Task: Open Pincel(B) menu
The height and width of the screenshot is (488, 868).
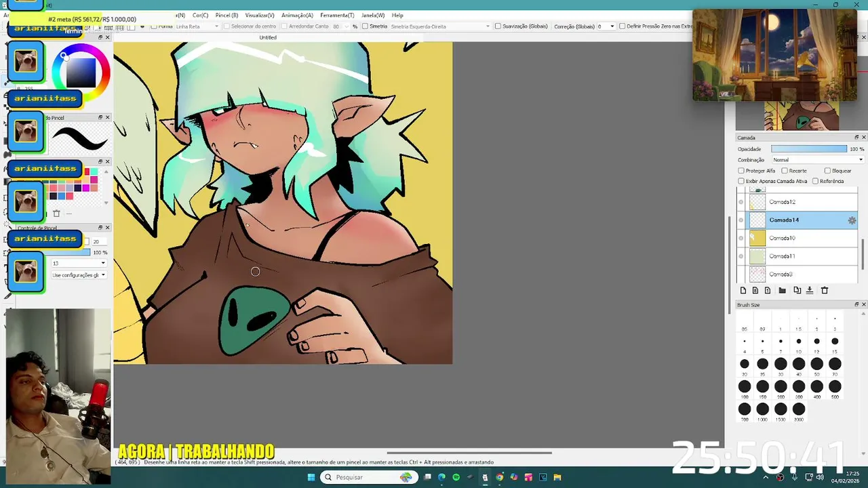Action: coord(226,15)
